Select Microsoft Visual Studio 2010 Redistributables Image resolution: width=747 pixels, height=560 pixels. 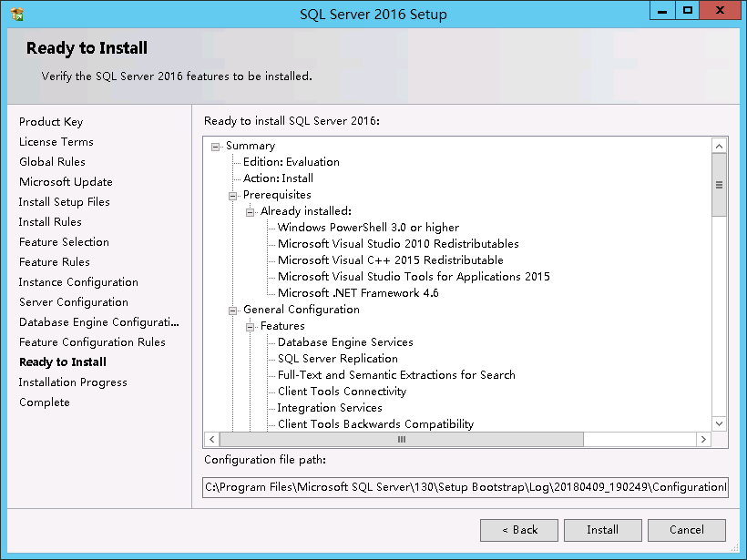click(398, 244)
